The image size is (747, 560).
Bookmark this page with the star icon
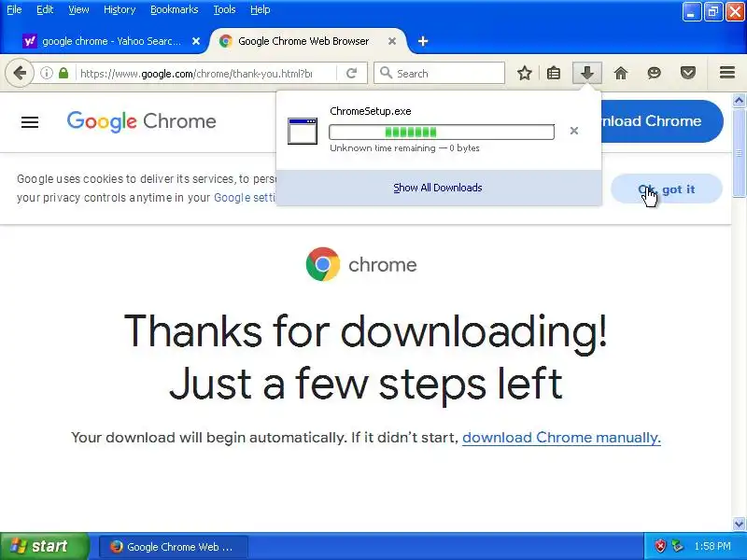525,74
